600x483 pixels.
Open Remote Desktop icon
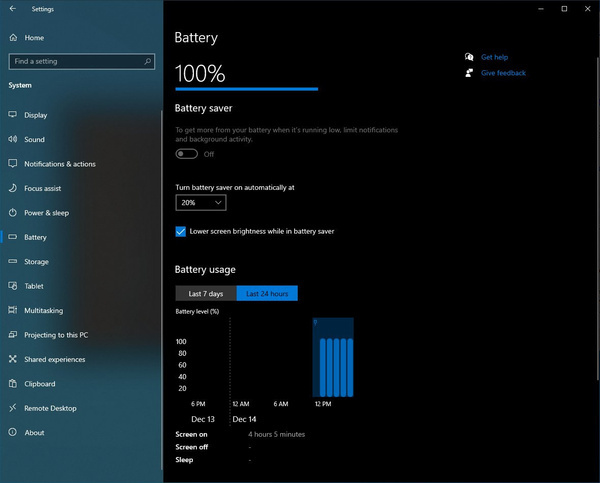13,408
